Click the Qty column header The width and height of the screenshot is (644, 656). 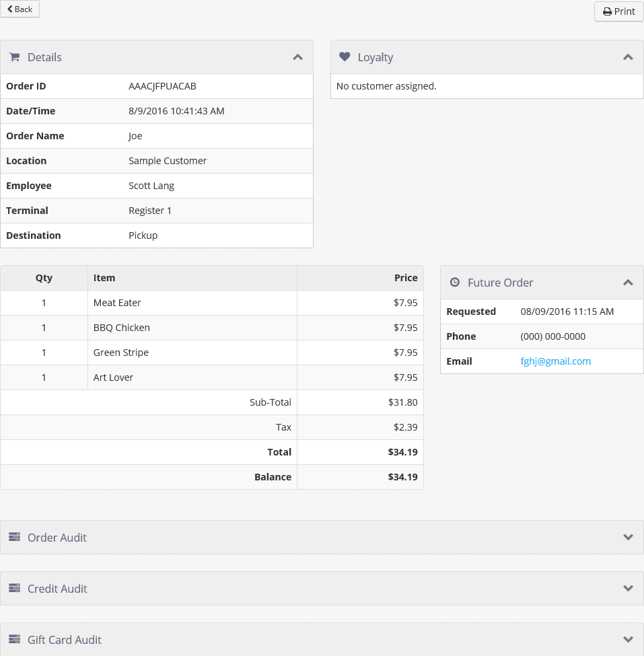[x=44, y=279]
